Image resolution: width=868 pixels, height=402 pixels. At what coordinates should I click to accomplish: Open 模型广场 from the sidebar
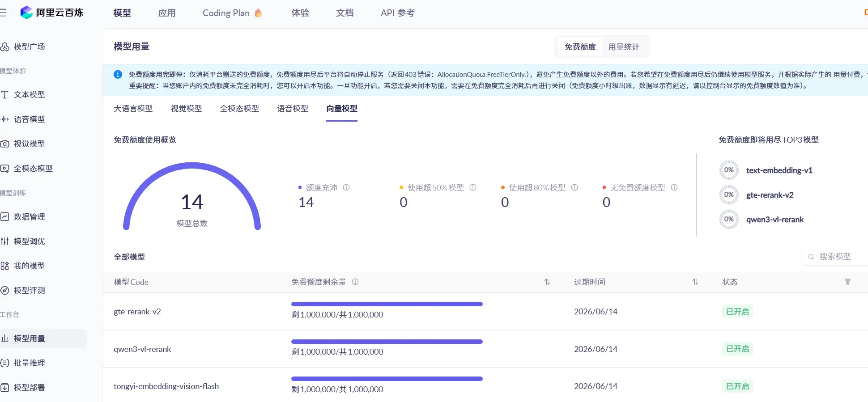coord(29,47)
